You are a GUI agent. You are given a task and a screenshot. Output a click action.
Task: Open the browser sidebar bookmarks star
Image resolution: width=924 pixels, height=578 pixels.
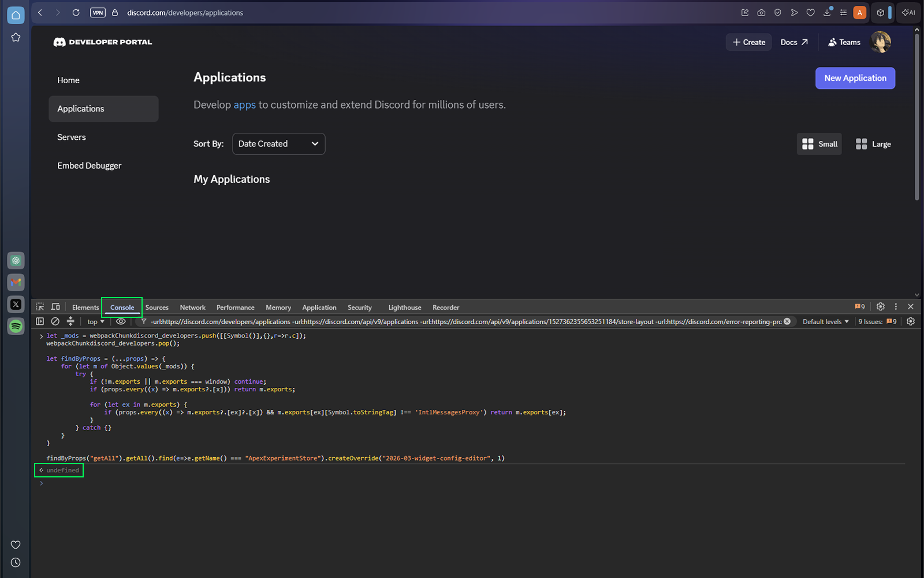point(16,37)
